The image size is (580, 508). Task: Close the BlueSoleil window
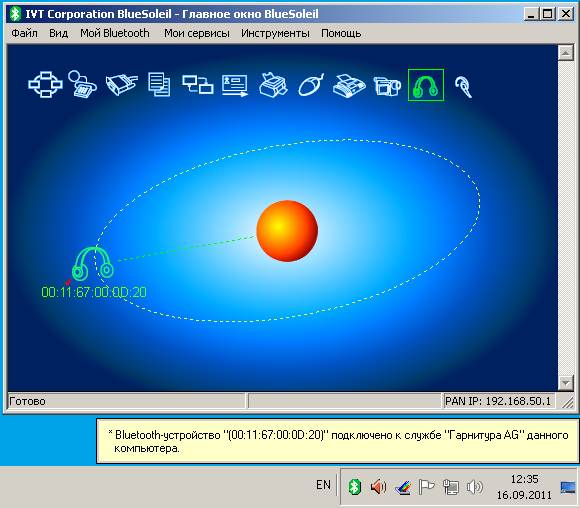(566, 14)
